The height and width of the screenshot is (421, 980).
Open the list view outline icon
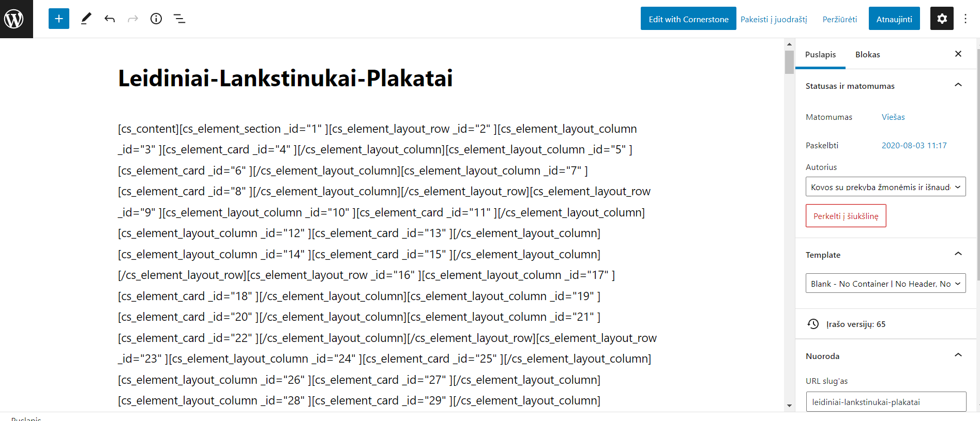[179, 19]
